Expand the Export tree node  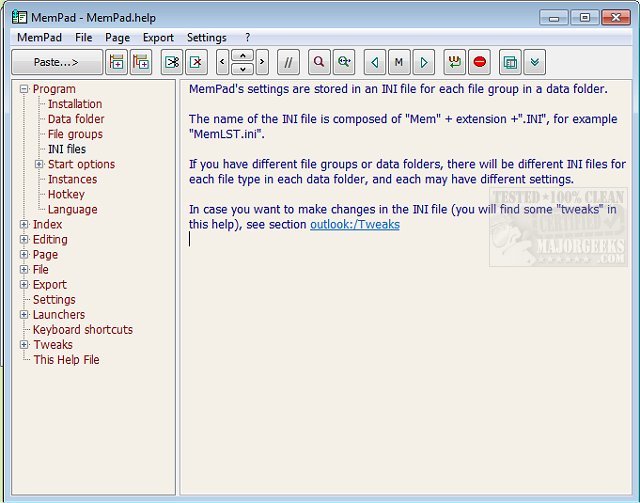(x=24, y=285)
